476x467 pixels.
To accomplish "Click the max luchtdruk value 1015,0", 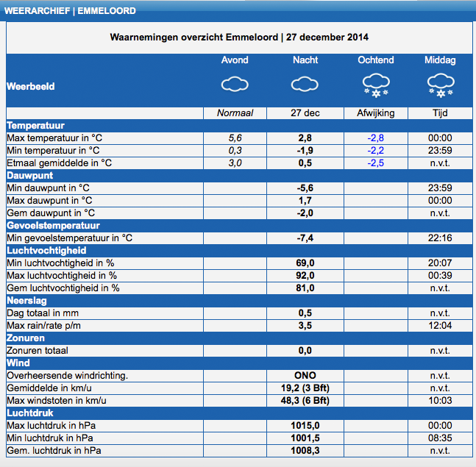I will coord(305,426).
